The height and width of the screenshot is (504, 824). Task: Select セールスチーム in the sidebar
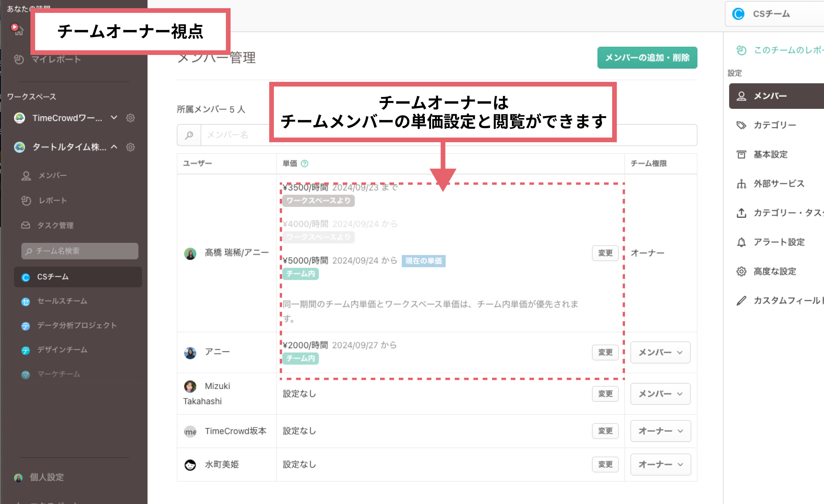coord(62,301)
